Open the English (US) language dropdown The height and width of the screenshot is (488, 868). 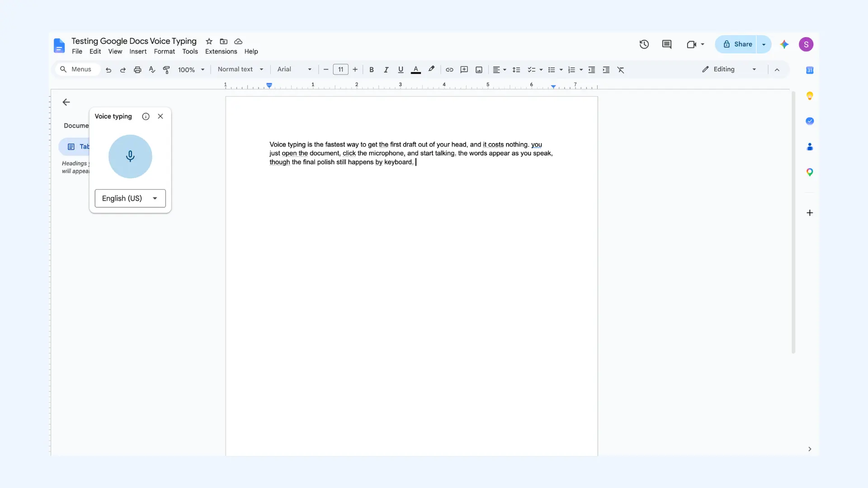130,198
